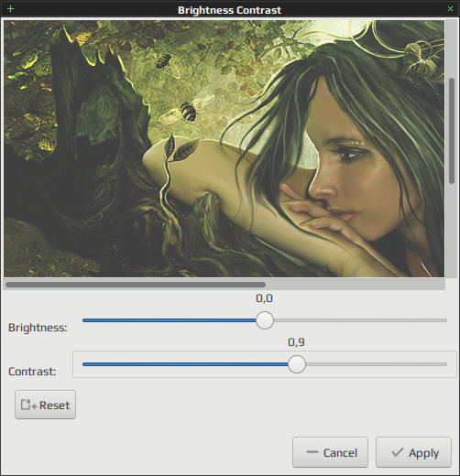Close the Brightness Contrast dialog
The height and width of the screenshot is (476, 460).
450,9
